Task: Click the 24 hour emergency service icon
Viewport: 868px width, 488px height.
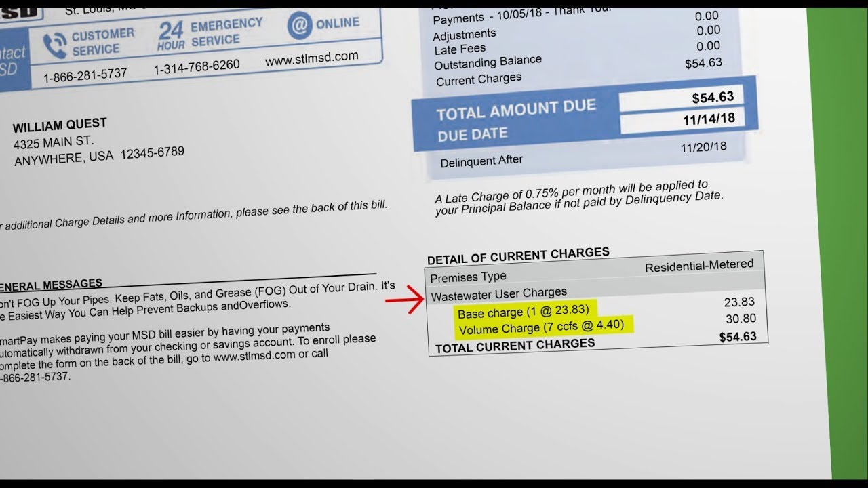Action: point(171,35)
